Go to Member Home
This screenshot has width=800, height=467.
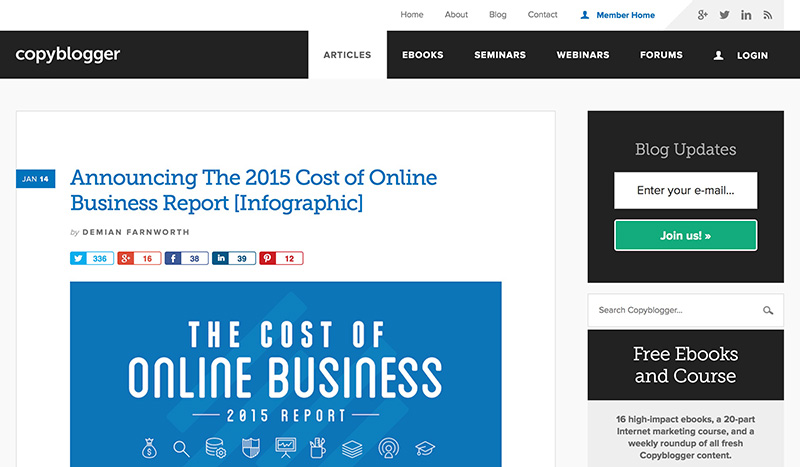pos(626,15)
